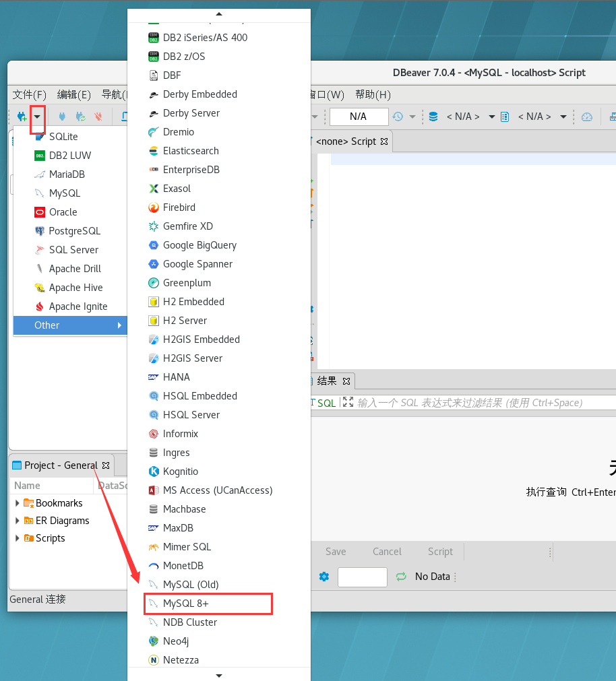Click the reconnect toolbar icon
The image size is (616, 681).
(x=80, y=117)
